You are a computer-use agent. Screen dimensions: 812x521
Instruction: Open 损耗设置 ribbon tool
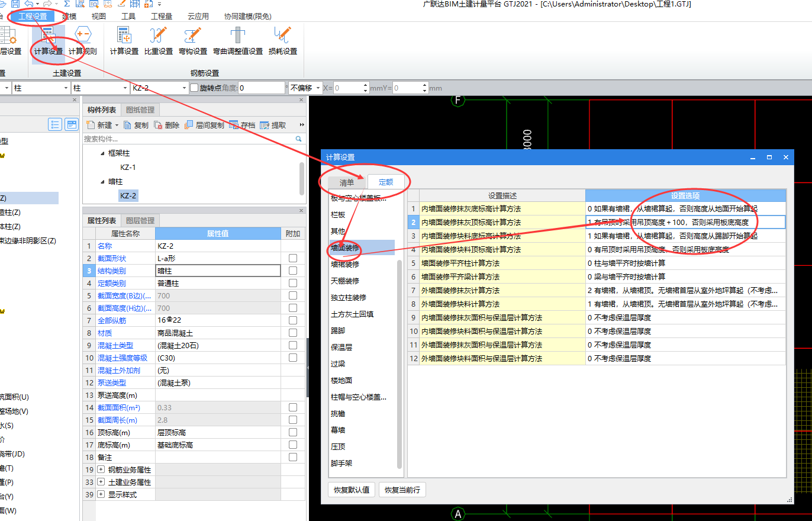(x=283, y=41)
